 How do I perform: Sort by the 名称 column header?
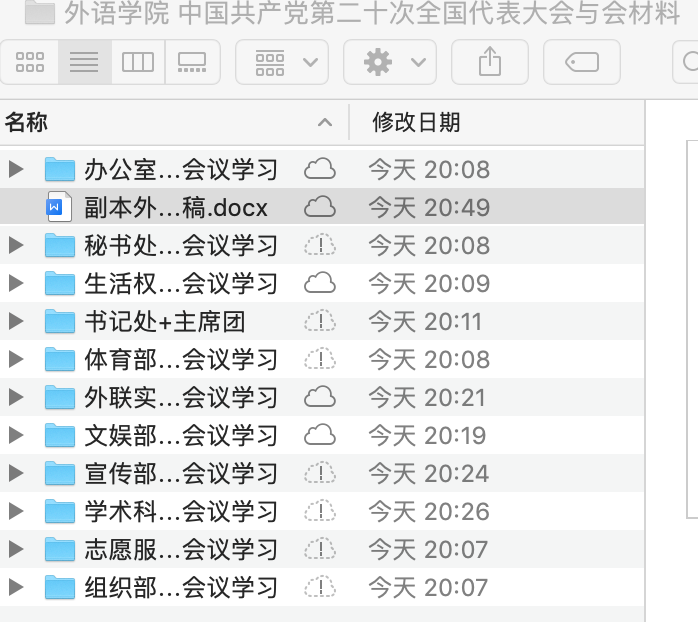pyautogui.click(x=27, y=123)
